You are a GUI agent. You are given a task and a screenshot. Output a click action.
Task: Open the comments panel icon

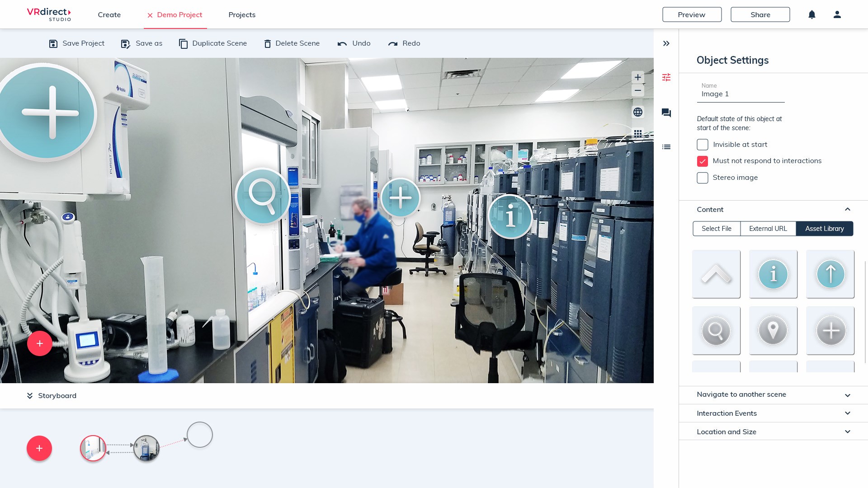tap(666, 113)
